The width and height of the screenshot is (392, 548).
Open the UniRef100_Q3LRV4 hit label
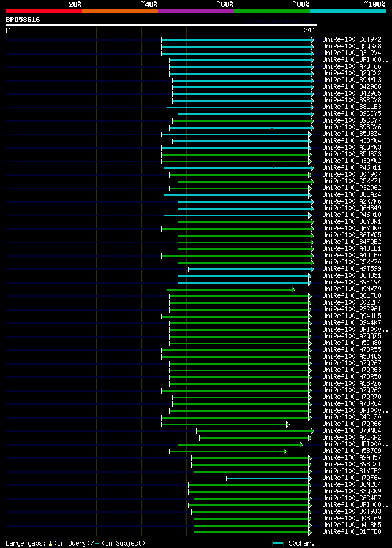tap(352, 53)
